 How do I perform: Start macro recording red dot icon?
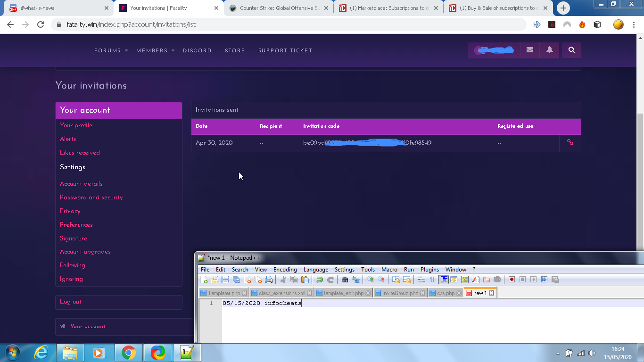[512, 280]
